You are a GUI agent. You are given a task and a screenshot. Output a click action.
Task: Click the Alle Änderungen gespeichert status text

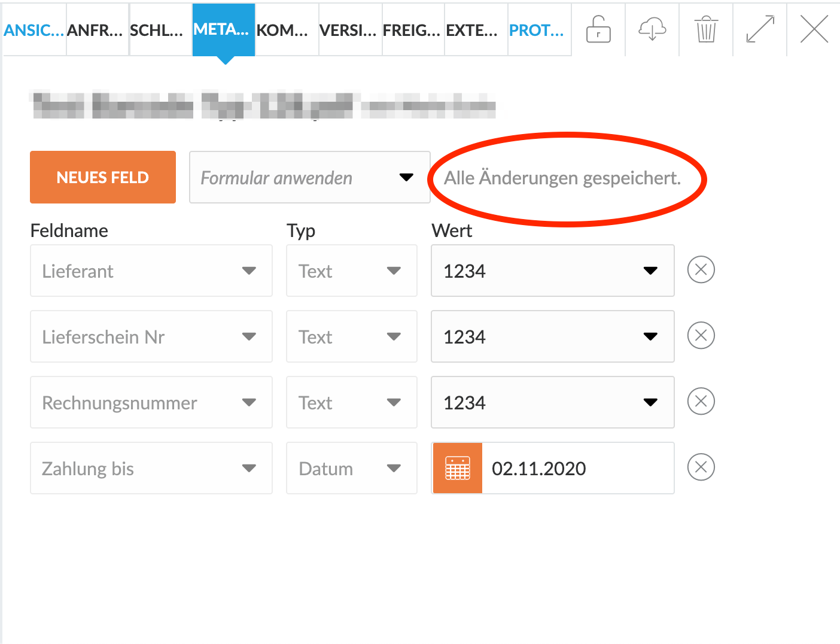pos(562,178)
